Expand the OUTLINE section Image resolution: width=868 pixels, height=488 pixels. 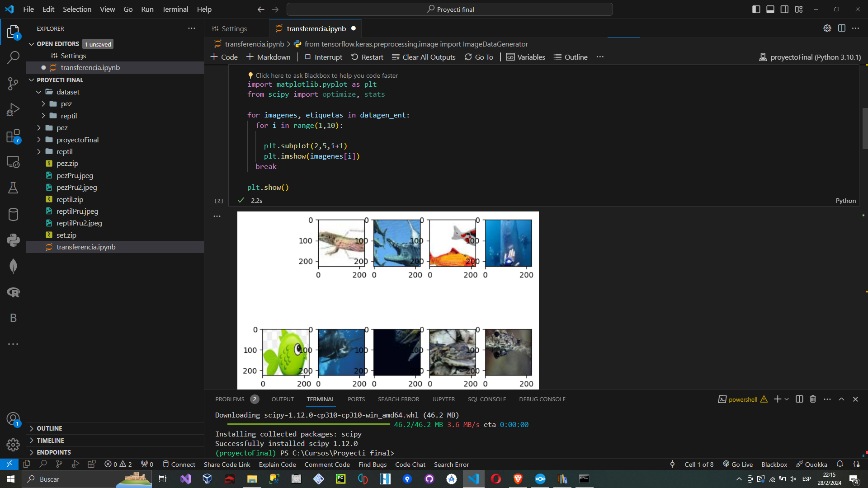49,428
